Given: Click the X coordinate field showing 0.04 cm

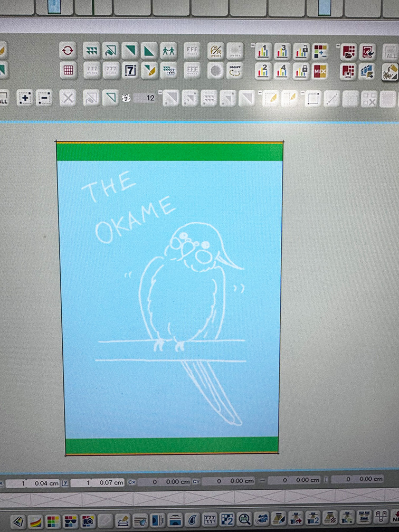Looking at the screenshot, I should [x=33, y=483].
